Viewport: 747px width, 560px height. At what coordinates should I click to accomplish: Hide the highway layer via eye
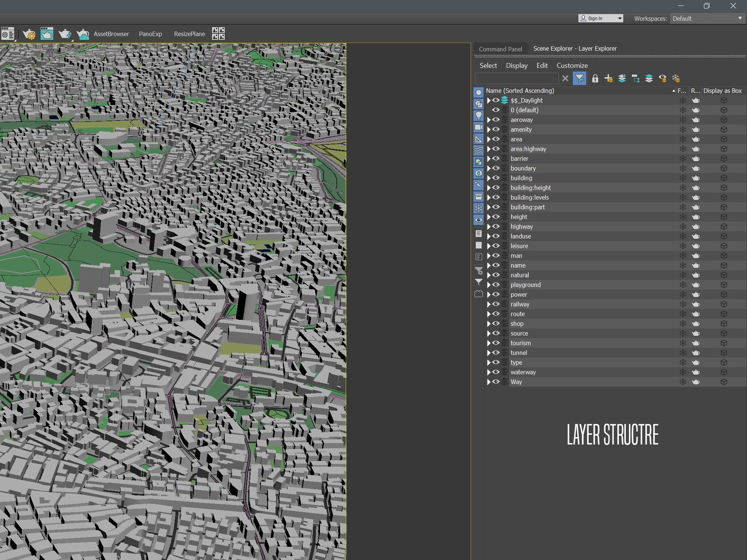pos(496,227)
